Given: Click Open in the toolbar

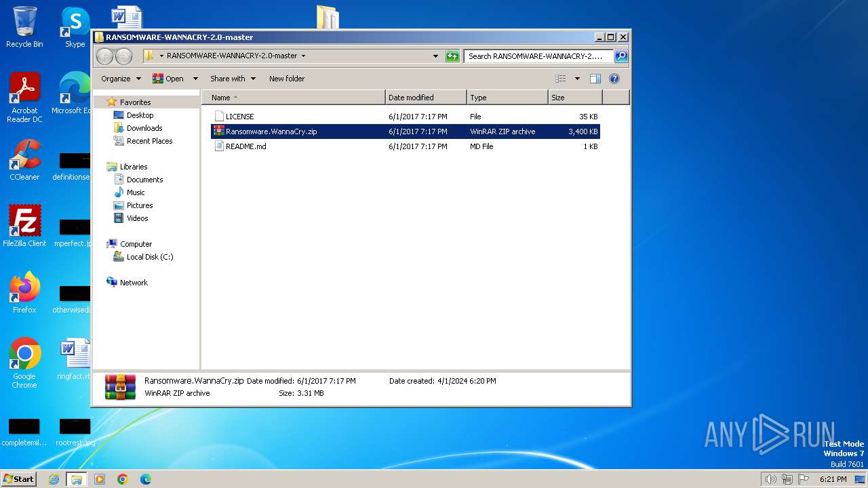Looking at the screenshot, I should 168,79.
